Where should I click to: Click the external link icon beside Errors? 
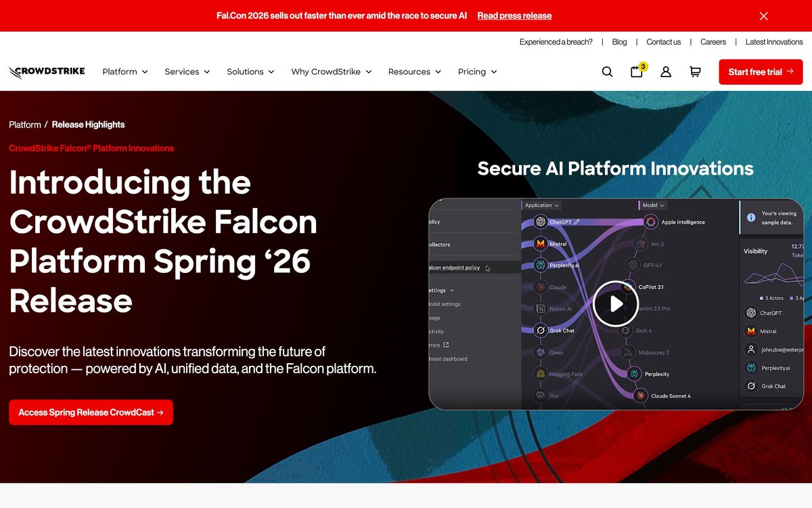tap(446, 345)
